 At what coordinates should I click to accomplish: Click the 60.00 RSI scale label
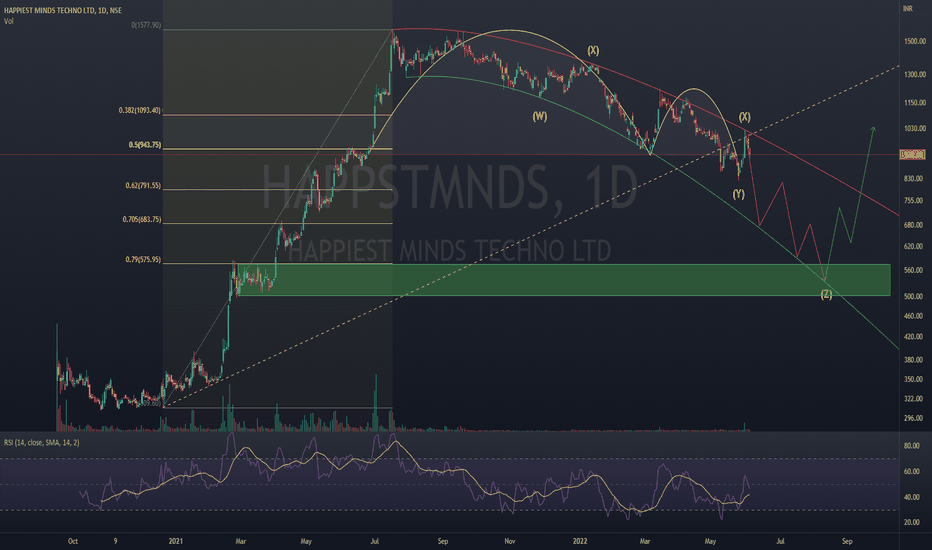tap(912, 472)
